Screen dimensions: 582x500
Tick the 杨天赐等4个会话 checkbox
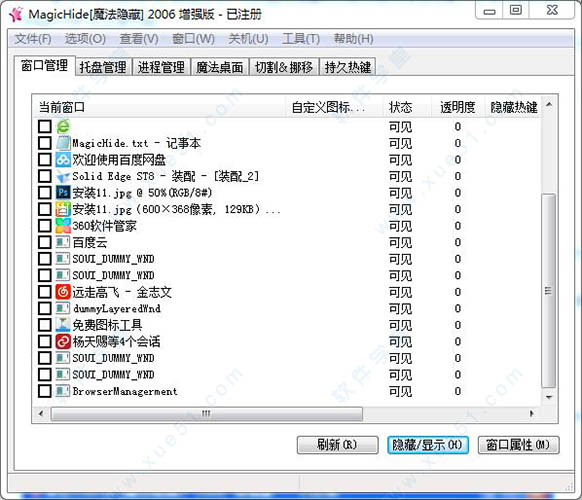pos(45,341)
